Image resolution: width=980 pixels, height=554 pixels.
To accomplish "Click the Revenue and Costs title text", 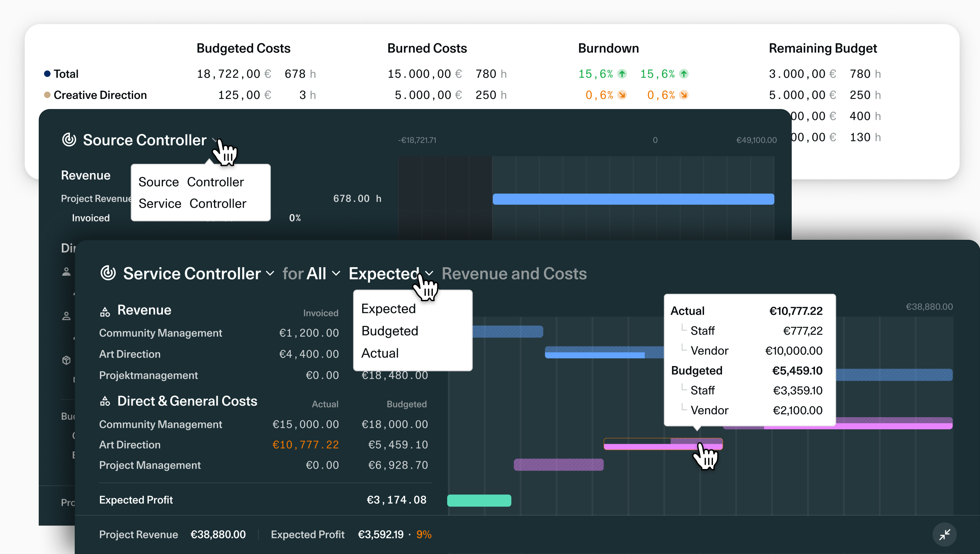I will pos(514,273).
